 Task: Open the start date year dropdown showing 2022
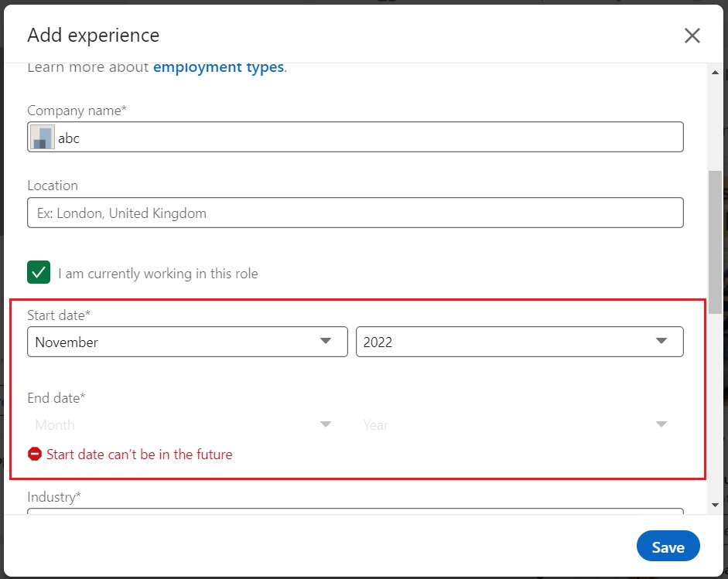coord(520,342)
